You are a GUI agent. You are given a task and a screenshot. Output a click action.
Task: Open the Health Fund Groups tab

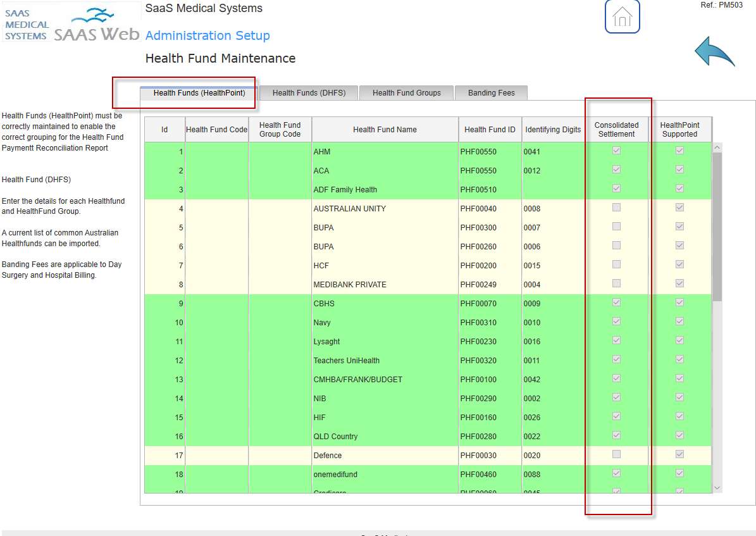click(x=406, y=92)
